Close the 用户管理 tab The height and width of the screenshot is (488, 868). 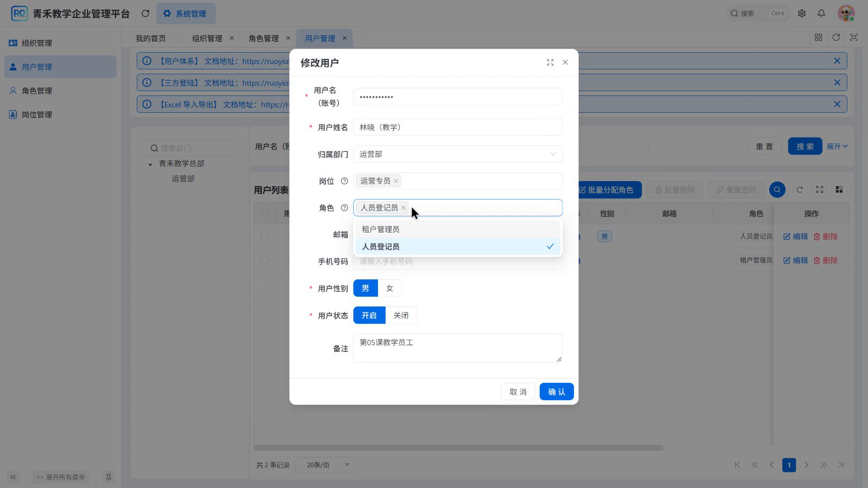[344, 38]
